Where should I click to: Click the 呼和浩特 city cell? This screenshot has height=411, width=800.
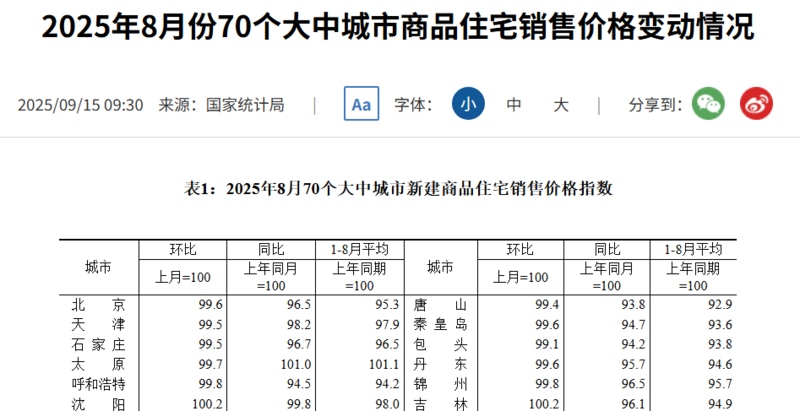tap(98, 383)
